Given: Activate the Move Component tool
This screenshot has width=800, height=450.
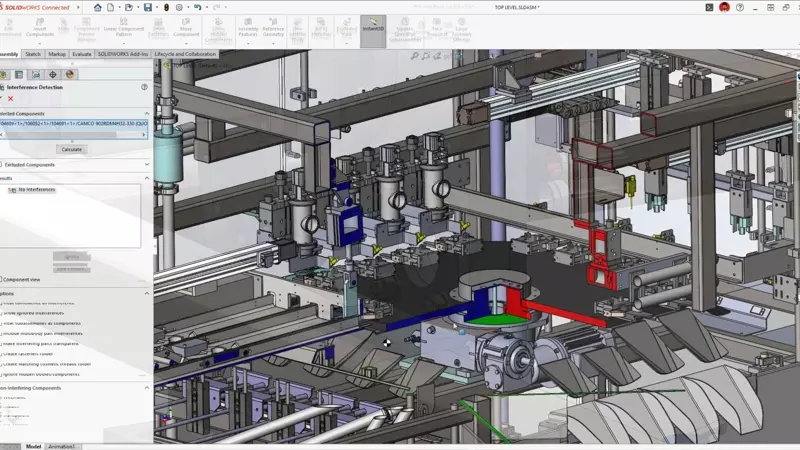Looking at the screenshot, I should (x=186, y=28).
